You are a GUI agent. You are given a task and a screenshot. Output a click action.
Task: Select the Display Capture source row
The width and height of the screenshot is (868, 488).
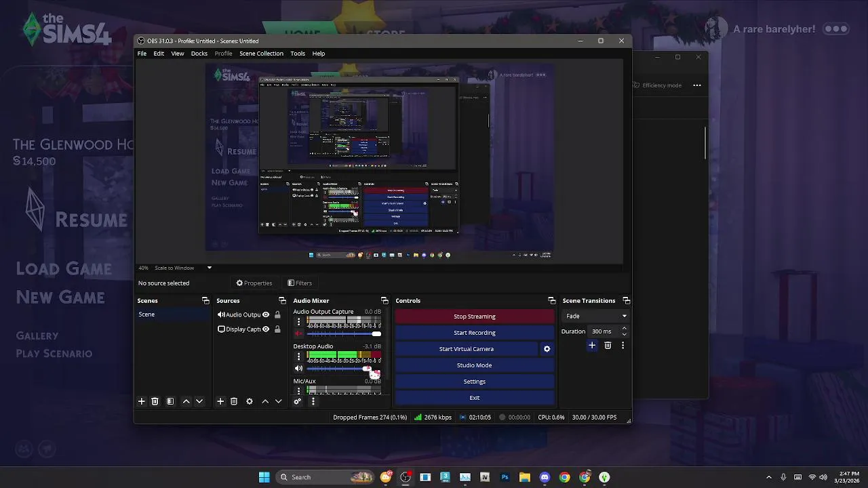(249, 329)
